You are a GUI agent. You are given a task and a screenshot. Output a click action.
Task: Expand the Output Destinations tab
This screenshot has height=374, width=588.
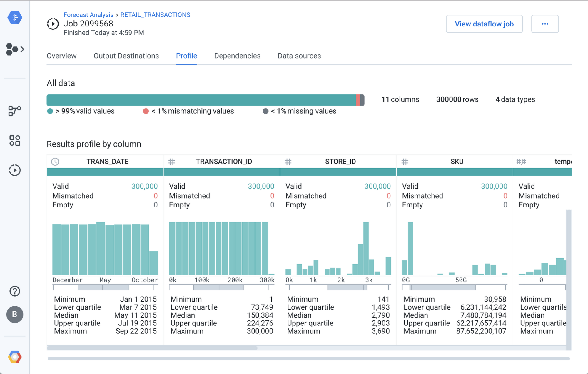[126, 56]
